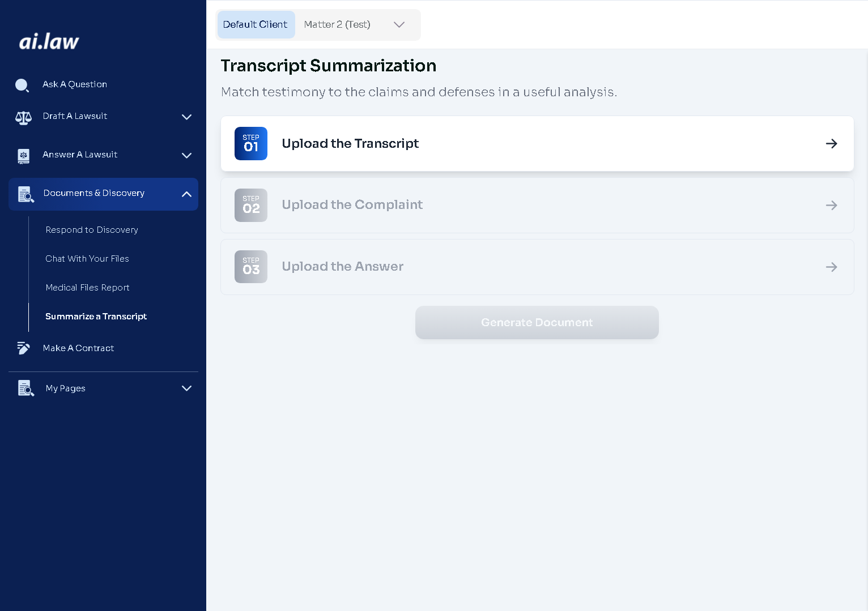This screenshot has width=868, height=611.
Task: Click the ai.law logo
Action: [49, 41]
